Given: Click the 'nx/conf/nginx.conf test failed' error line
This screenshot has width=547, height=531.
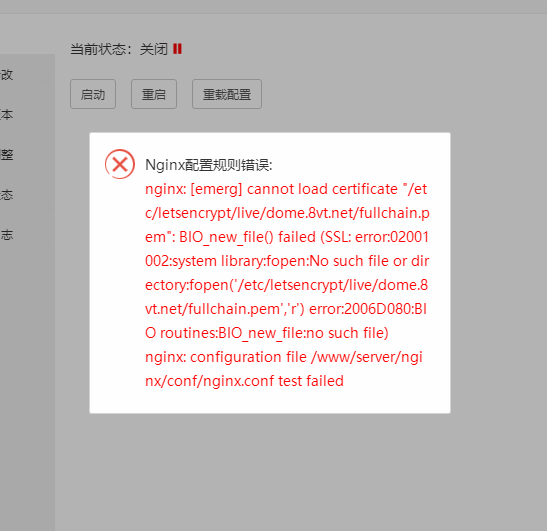Looking at the screenshot, I should [244, 381].
